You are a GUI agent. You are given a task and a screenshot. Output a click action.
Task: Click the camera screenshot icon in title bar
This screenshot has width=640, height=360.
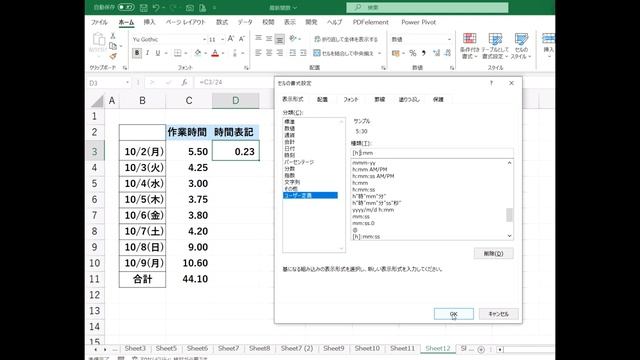click(x=190, y=8)
